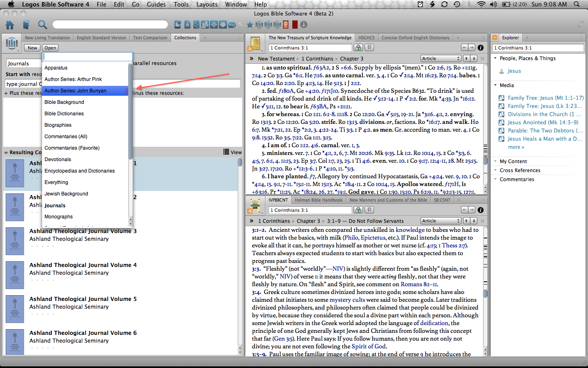Open the Collections panel menu icon
The height and width of the screenshot is (368, 588).
point(12,43)
